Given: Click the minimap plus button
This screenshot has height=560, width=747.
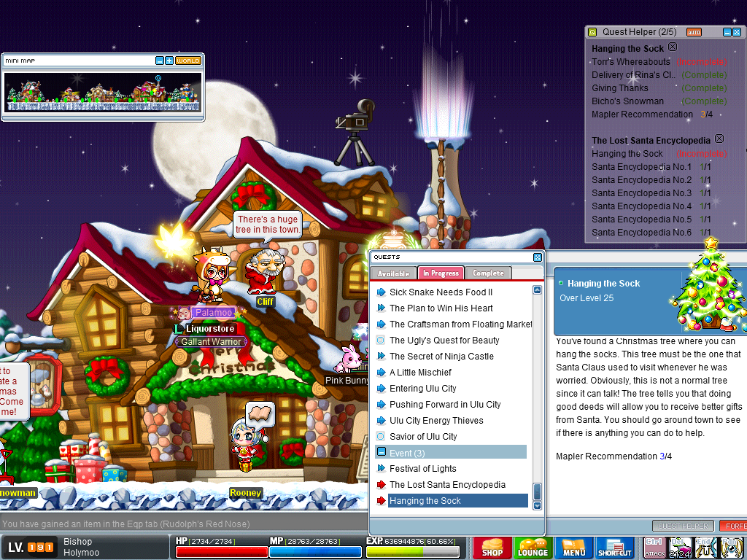Looking at the screenshot, I should tap(169, 61).
